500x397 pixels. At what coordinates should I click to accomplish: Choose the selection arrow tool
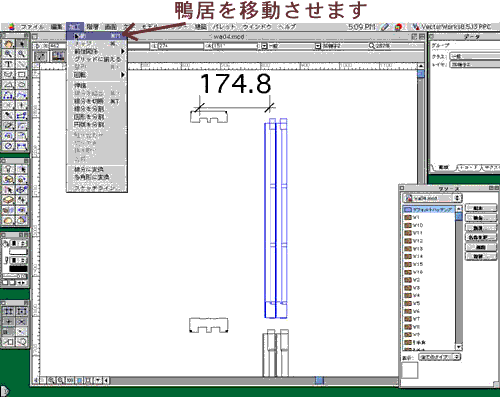coord(22,44)
